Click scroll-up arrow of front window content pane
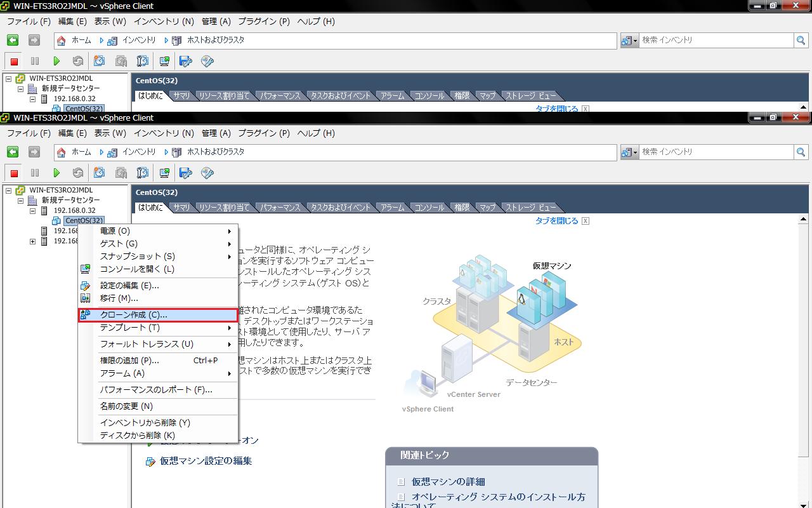This screenshot has width=812, height=508. (803, 220)
